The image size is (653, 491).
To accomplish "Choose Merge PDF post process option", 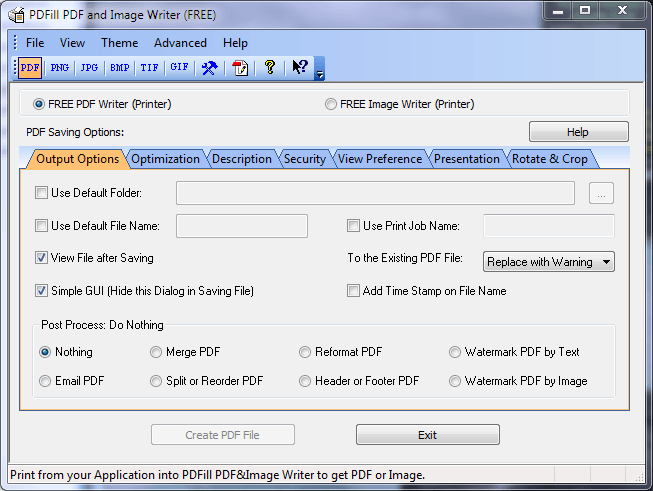I will coord(156,352).
